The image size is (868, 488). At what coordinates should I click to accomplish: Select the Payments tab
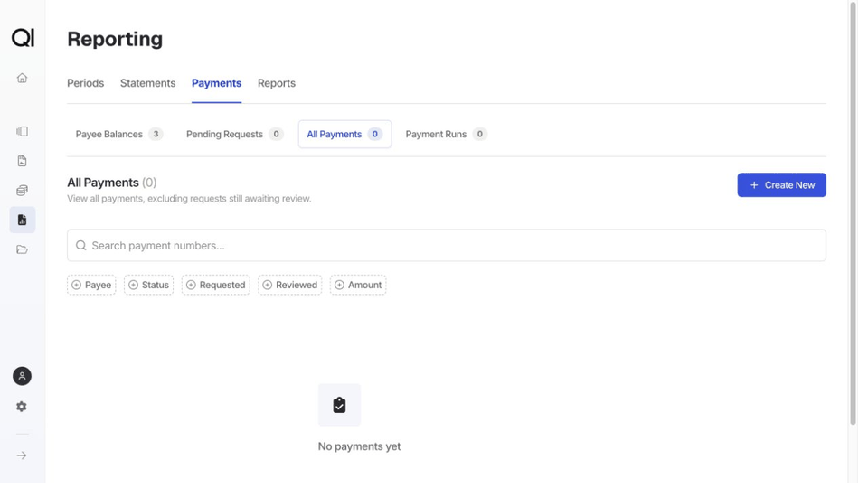tap(216, 83)
